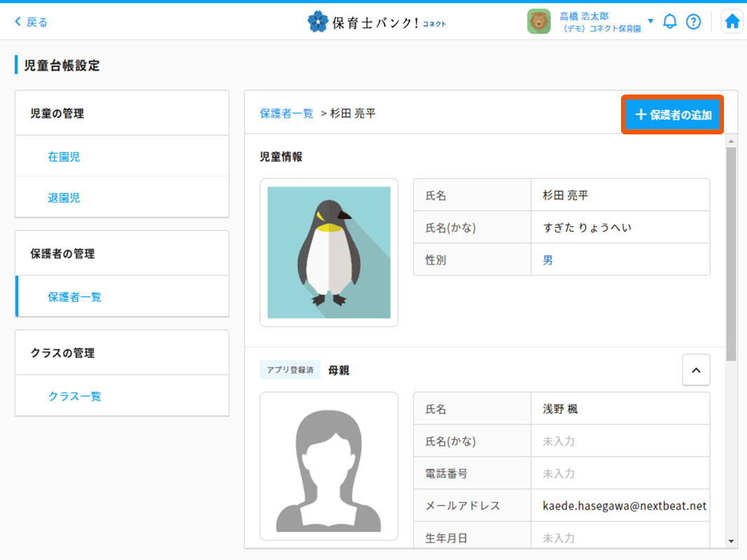The height and width of the screenshot is (560, 747).
Task: Click the lion user avatar
Action: click(x=539, y=22)
